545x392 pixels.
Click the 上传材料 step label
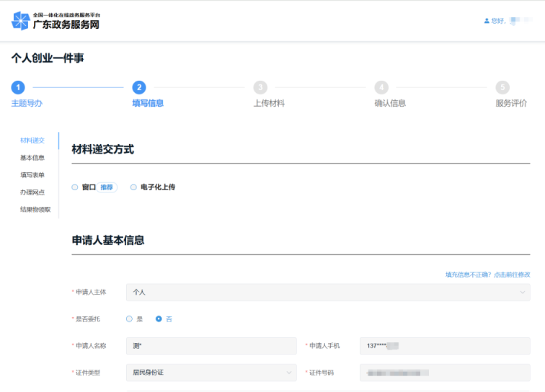269,103
